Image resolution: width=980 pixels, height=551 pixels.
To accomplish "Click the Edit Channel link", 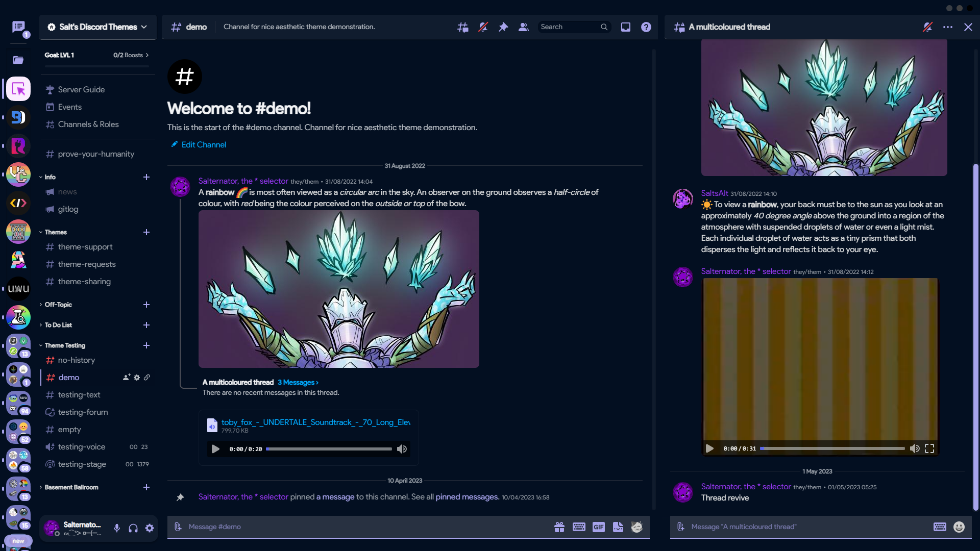I will 203,144.
